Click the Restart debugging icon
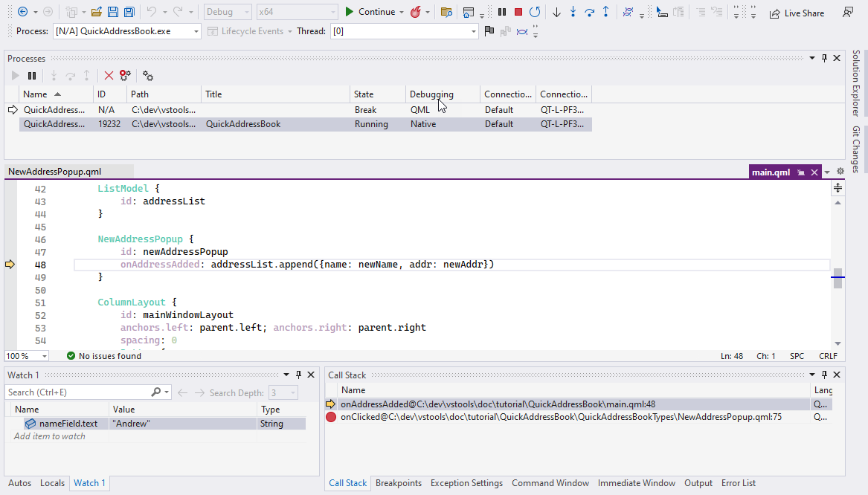 [x=536, y=11]
